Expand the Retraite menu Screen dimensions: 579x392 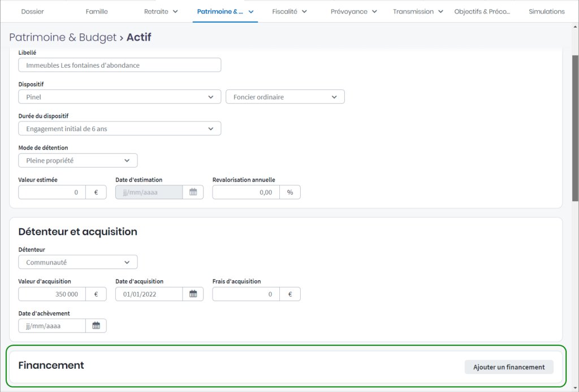pyautogui.click(x=161, y=11)
